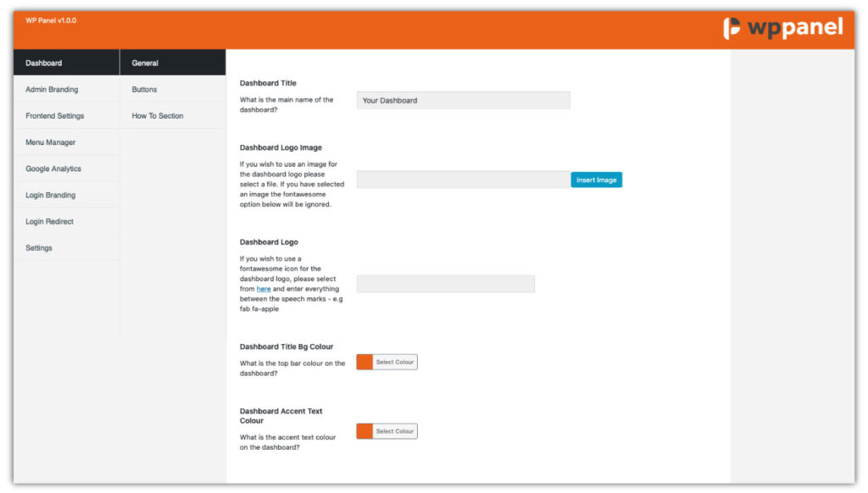Focus the Dashboard Title text field
Screen dimensions: 868x493
point(464,100)
